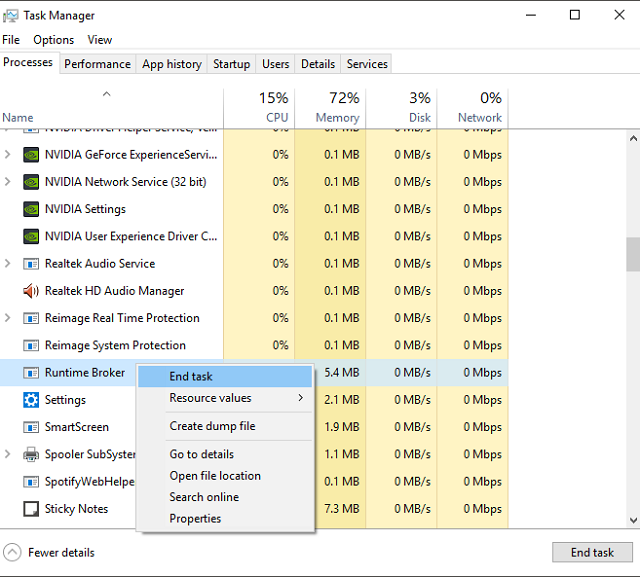Open the Options menu
The height and width of the screenshot is (577, 640).
53,40
